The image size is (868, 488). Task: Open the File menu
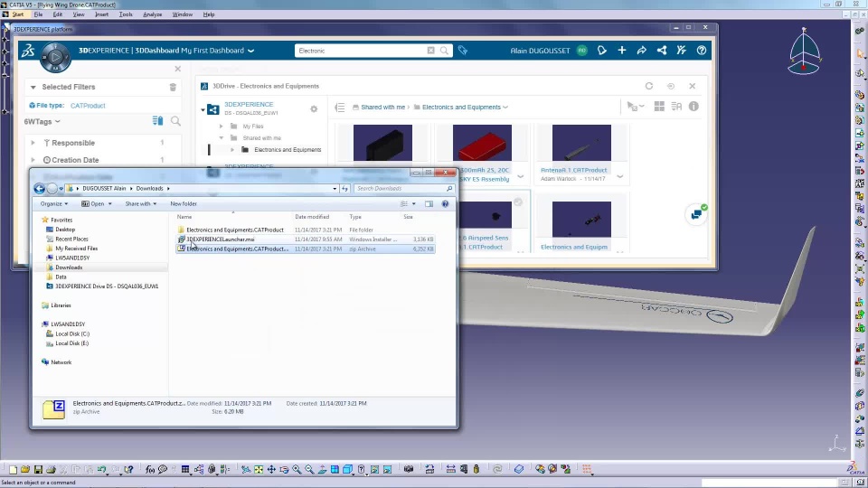click(38, 14)
